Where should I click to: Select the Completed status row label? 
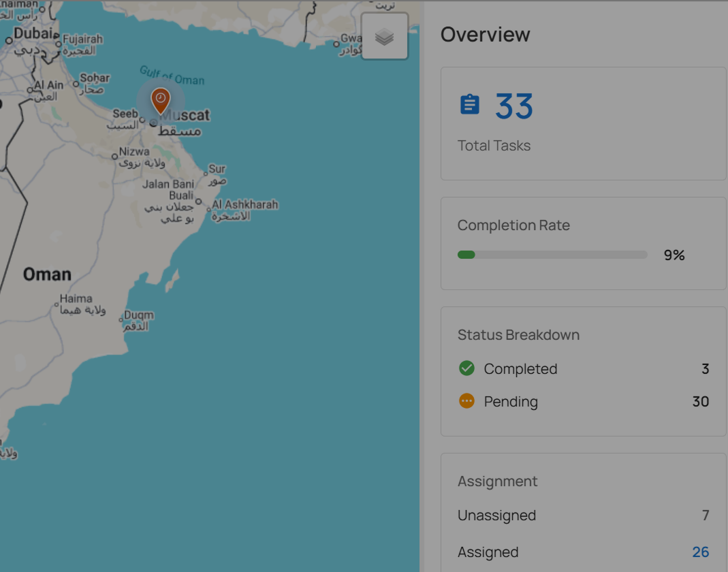pos(520,368)
